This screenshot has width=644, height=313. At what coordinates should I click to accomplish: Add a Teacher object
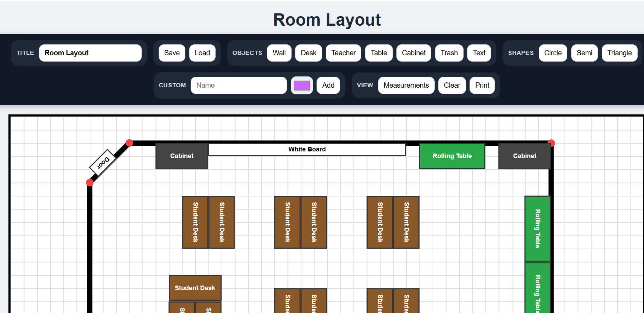coord(343,53)
